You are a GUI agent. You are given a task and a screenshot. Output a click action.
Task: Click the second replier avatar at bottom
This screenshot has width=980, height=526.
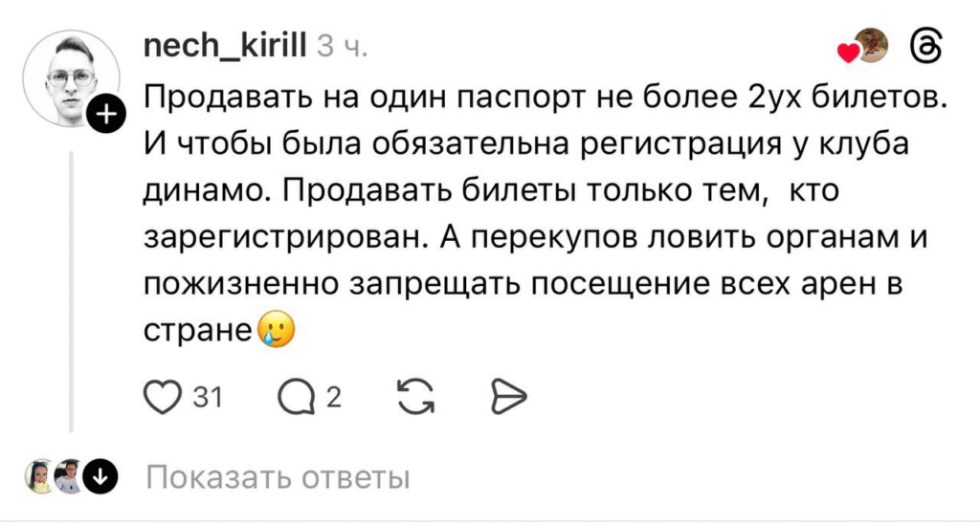click(x=68, y=475)
